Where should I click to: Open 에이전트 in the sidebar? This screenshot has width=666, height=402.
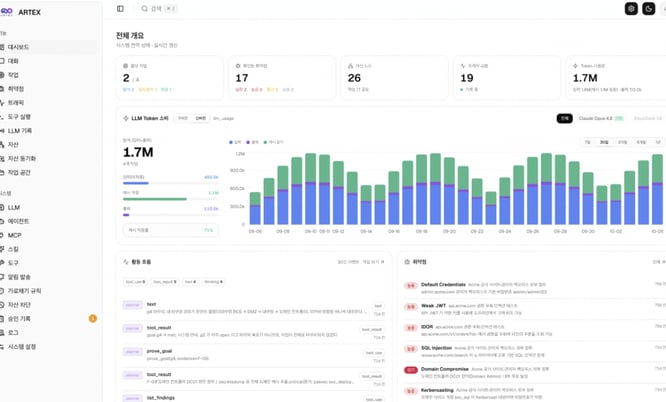coord(49,221)
